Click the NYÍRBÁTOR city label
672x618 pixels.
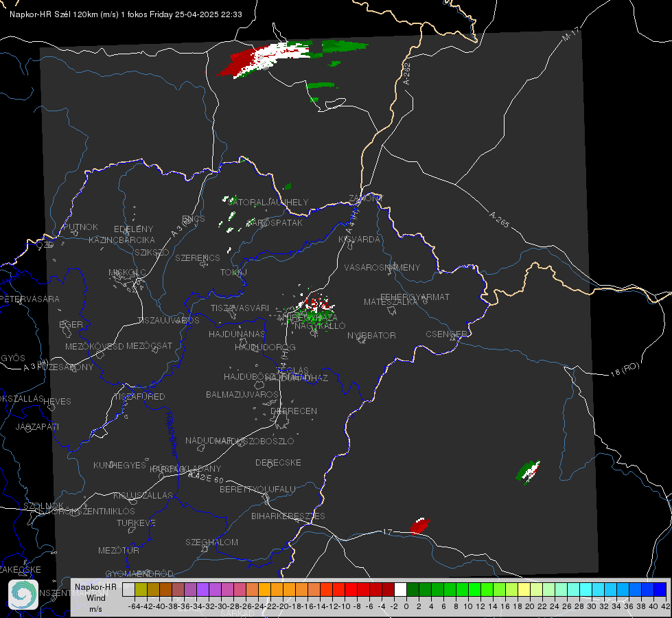[x=371, y=335]
